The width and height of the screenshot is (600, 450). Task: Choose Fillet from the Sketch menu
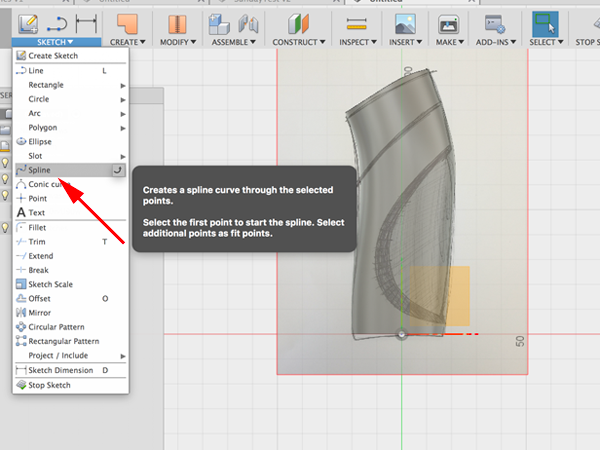click(70, 227)
